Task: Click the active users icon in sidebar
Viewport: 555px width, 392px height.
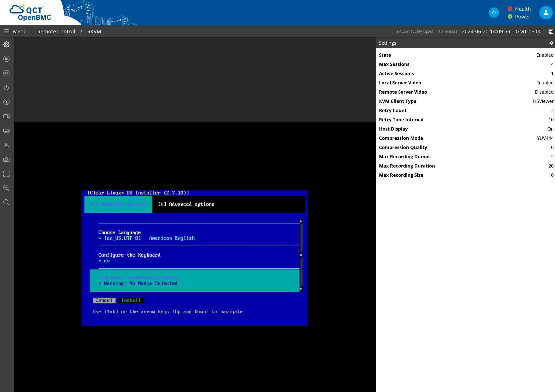Action: 6,145
